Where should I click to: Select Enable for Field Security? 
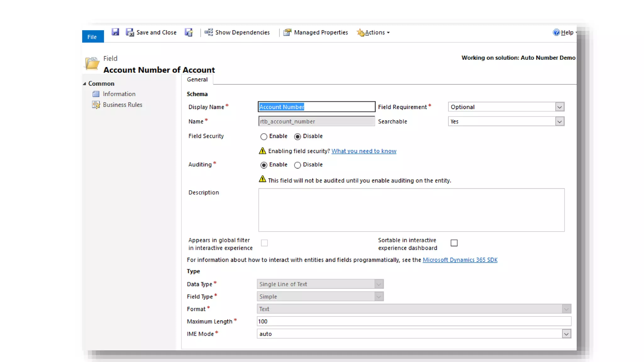[x=264, y=136]
